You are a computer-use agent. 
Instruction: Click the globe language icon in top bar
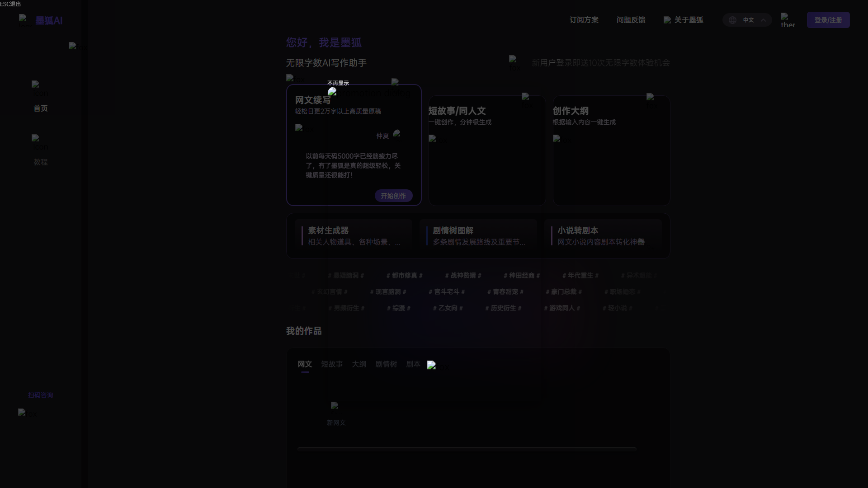pos(733,20)
